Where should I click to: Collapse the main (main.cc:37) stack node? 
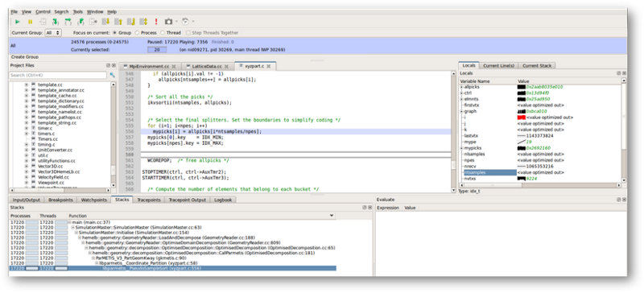70,222
